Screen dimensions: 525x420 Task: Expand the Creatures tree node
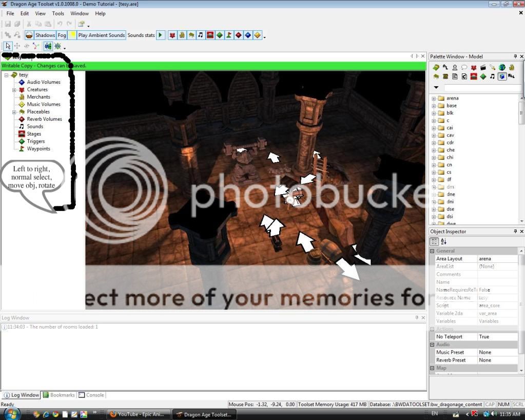(x=14, y=90)
